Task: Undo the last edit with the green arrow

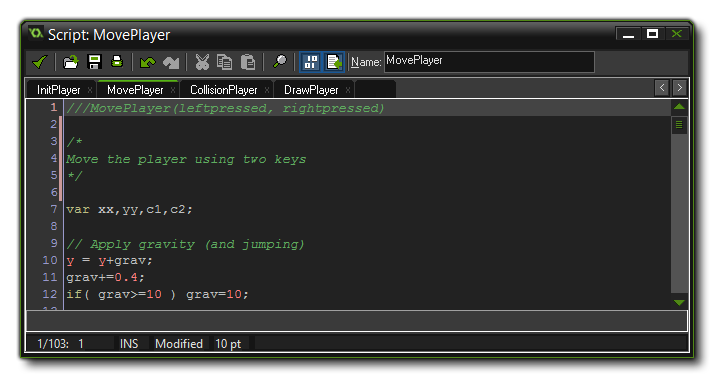Action: [x=148, y=62]
